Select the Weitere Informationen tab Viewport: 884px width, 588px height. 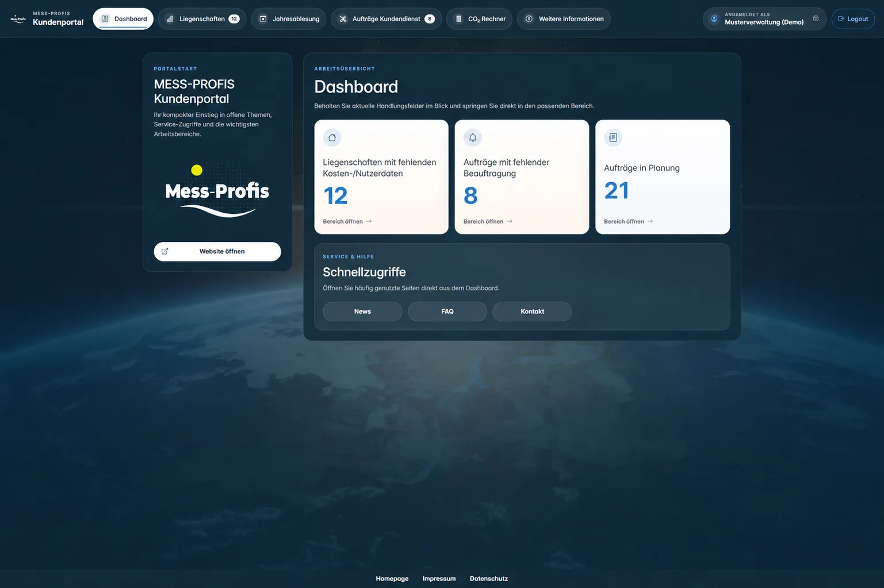click(x=564, y=19)
